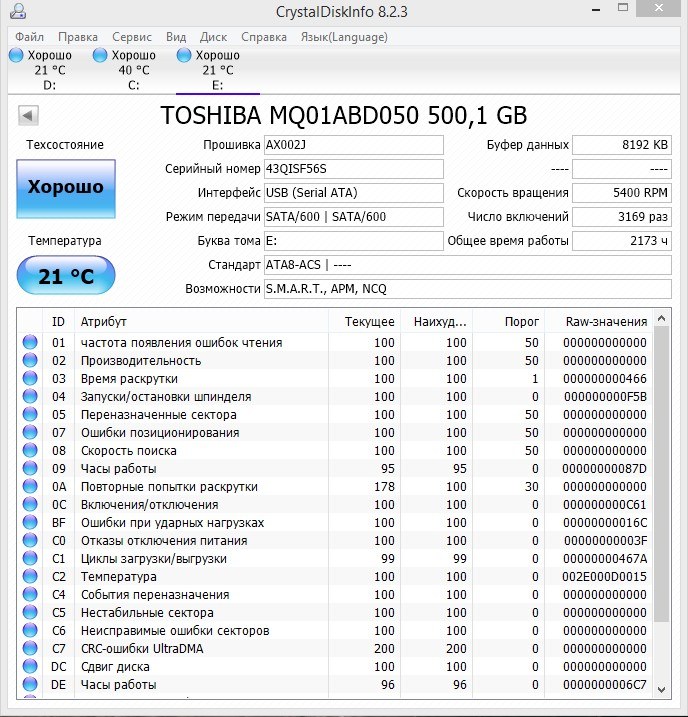Click status orb for Сдвиг диска
The image size is (688, 717).
(x=30, y=666)
